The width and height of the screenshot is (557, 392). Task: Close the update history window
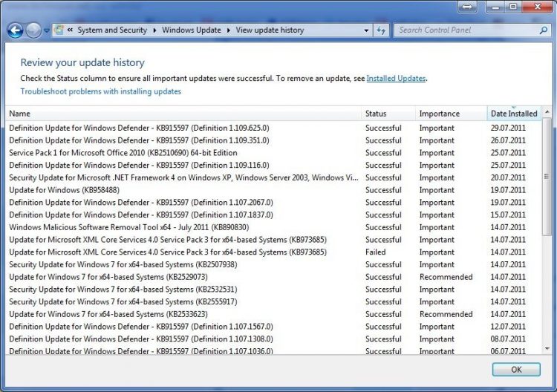tap(538, 7)
